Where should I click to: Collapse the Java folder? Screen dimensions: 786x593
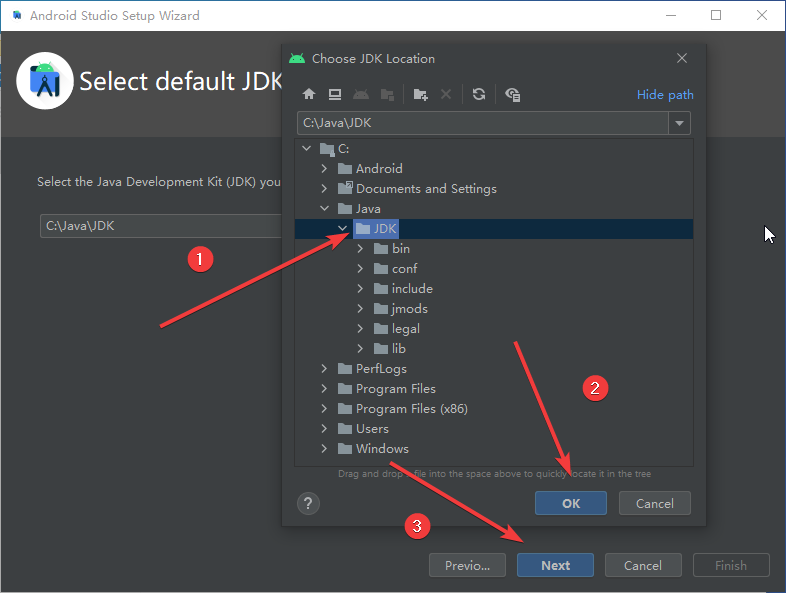pos(324,209)
